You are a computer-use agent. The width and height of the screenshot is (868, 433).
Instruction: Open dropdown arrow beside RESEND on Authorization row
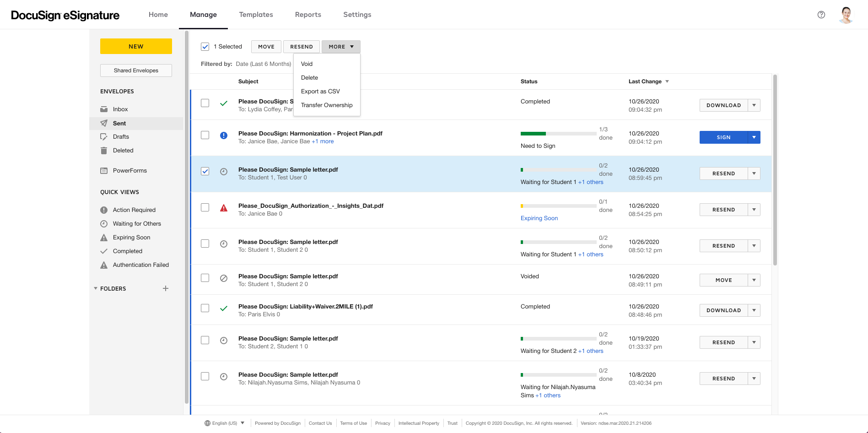[754, 210]
